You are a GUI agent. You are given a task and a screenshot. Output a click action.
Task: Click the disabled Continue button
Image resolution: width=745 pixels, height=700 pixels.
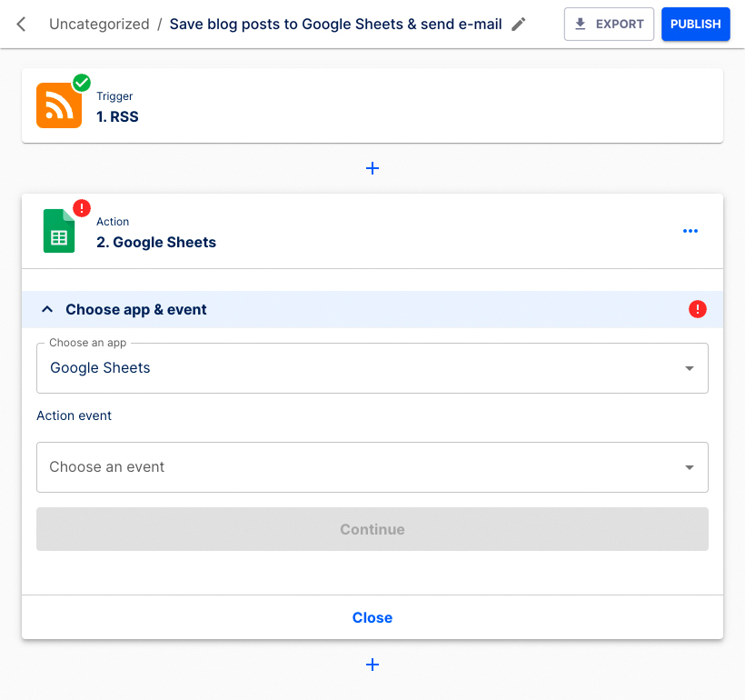(372, 529)
